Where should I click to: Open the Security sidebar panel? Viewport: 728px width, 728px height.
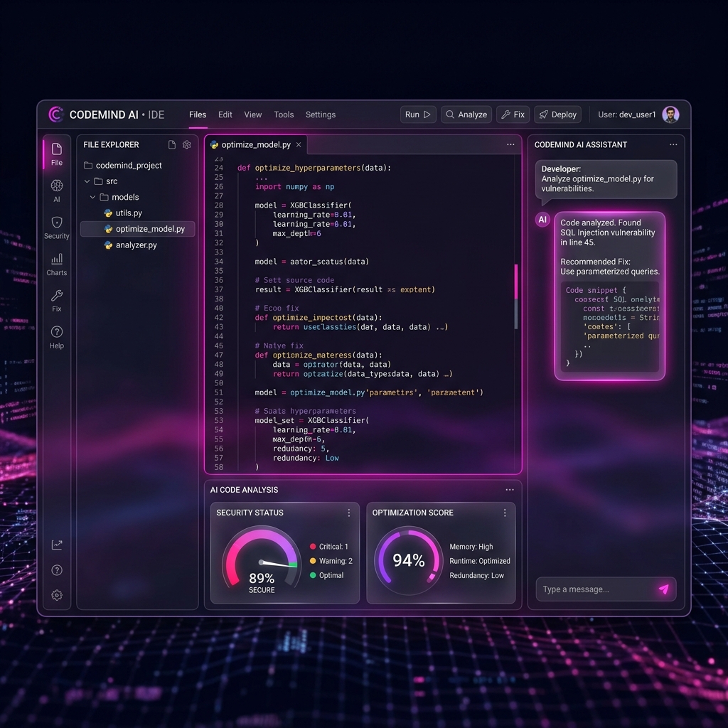(57, 227)
